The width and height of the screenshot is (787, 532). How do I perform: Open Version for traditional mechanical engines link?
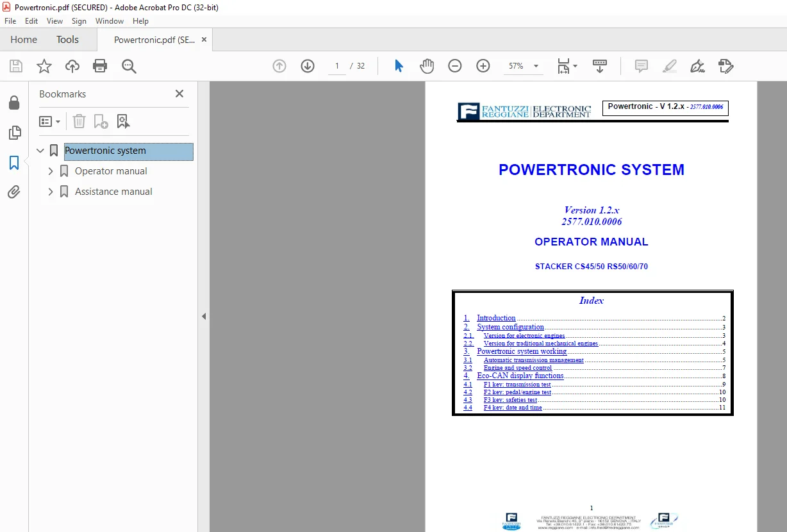(x=541, y=344)
